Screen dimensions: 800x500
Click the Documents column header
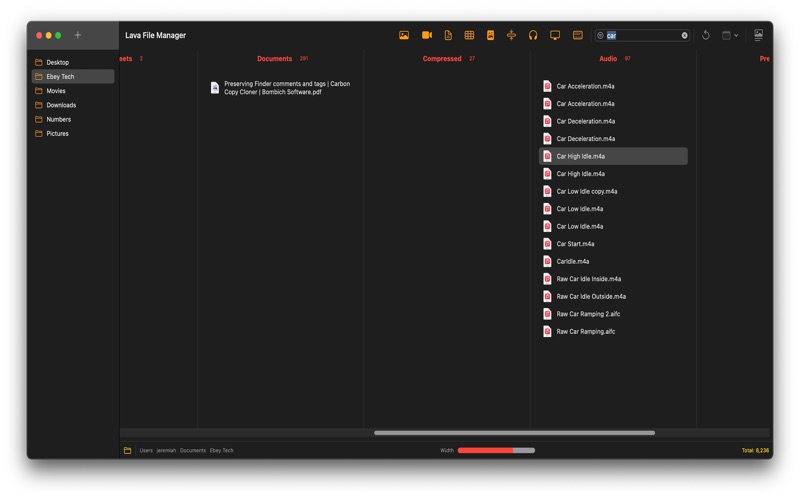point(274,59)
